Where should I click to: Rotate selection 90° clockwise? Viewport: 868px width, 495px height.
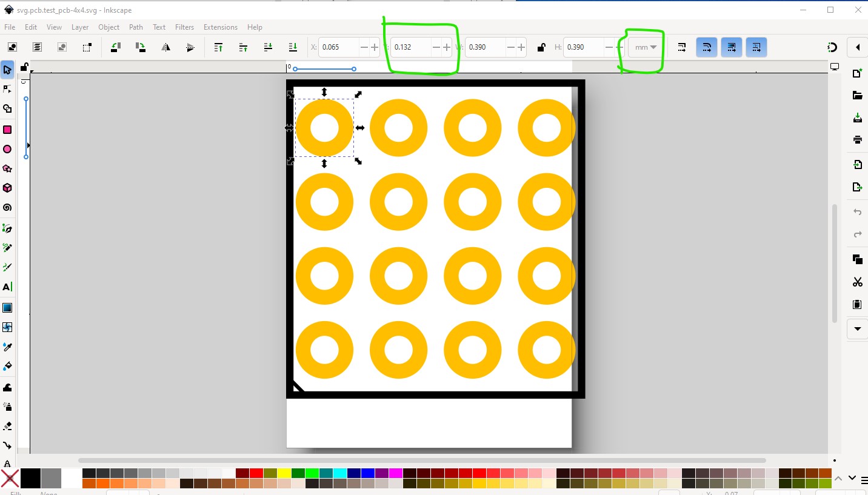pyautogui.click(x=141, y=47)
